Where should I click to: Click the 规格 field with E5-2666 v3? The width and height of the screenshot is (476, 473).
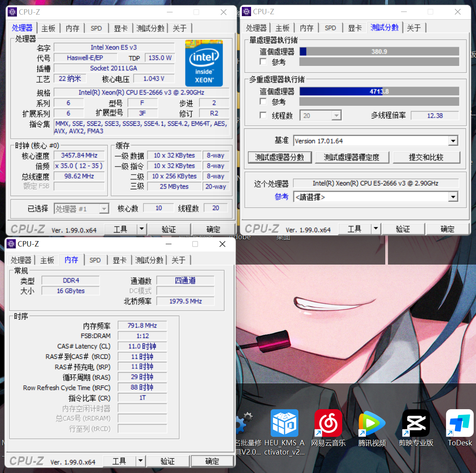[x=141, y=92]
